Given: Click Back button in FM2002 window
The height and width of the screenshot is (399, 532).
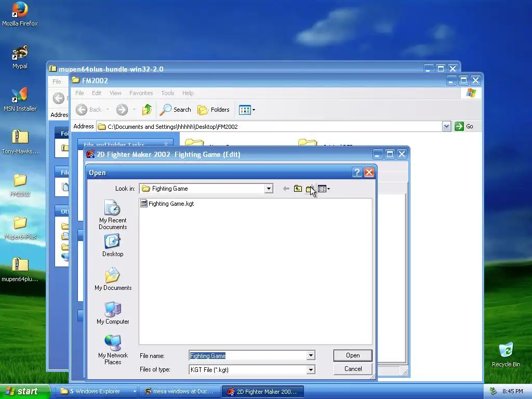Looking at the screenshot, I should click(x=88, y=110).
